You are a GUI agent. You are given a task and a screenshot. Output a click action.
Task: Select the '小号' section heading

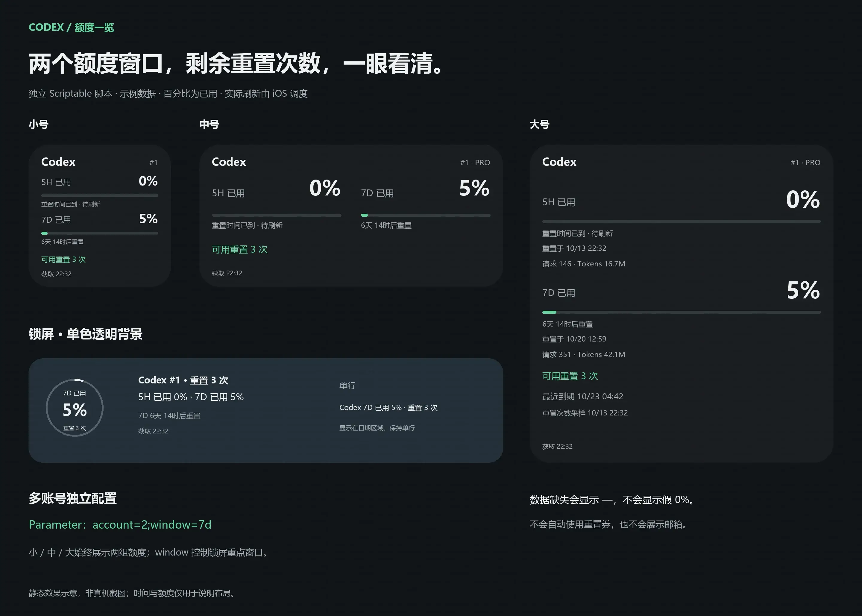click(x=39, y=124)
